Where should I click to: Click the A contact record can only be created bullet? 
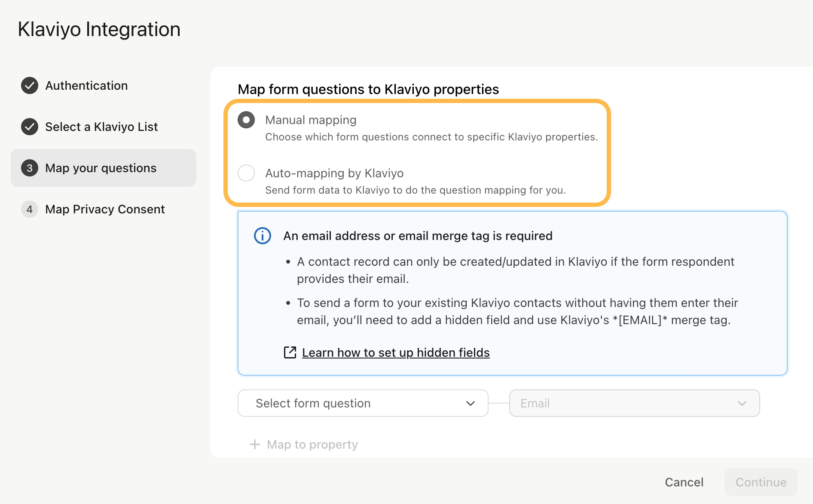(x=516, y=270)
